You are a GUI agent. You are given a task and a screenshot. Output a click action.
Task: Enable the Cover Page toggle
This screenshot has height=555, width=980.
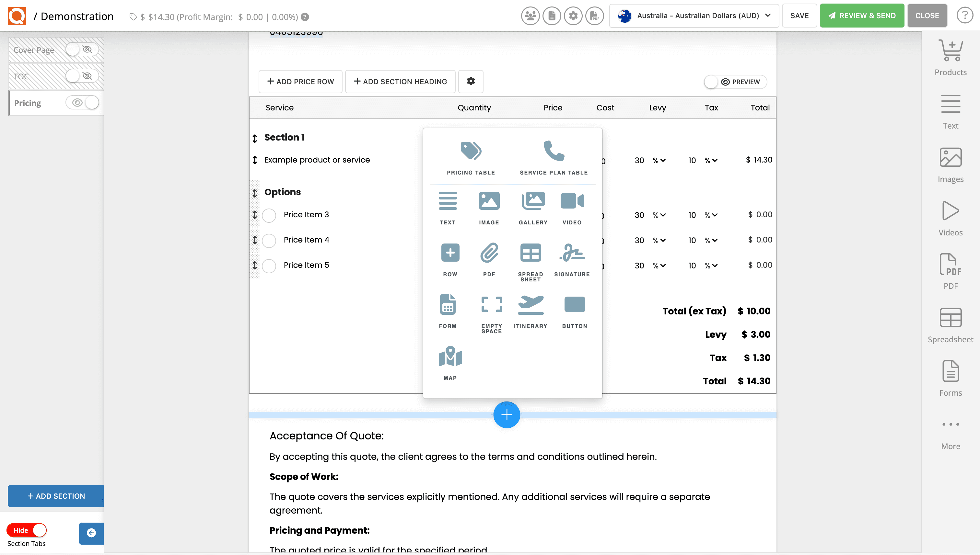pyautogui.click(x=73, y=50)
